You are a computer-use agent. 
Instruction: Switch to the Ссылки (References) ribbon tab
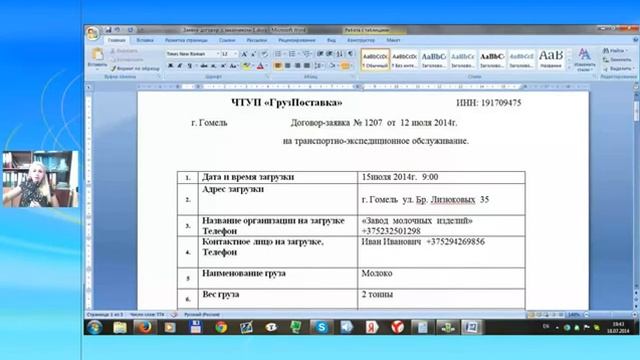[x=227, y=40]
